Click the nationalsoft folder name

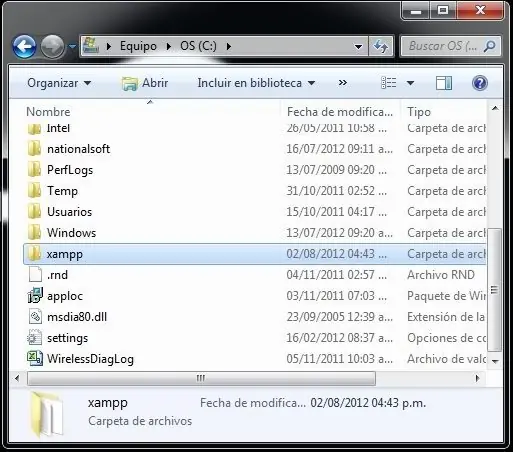click(x=78, y=149)
